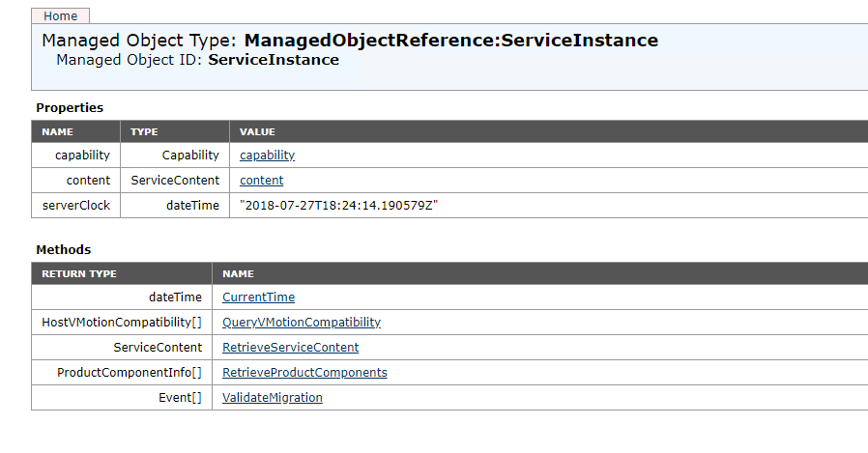Click the HostVMotionCompatibility[] return type cell
This screenshot has width=868, height=453.
pos(122,323)
